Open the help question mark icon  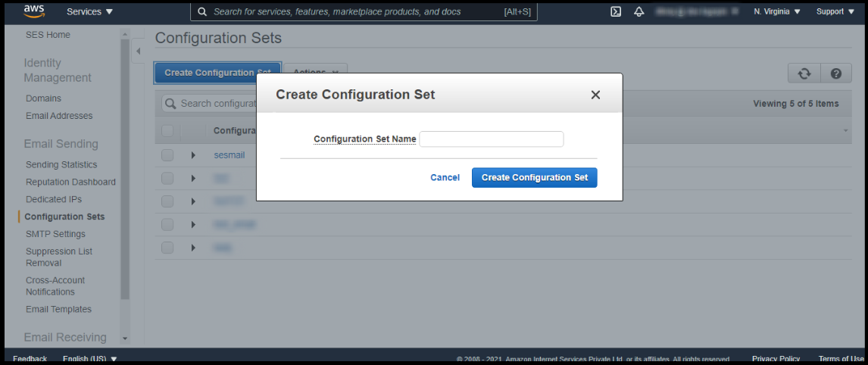click(836, 73)
